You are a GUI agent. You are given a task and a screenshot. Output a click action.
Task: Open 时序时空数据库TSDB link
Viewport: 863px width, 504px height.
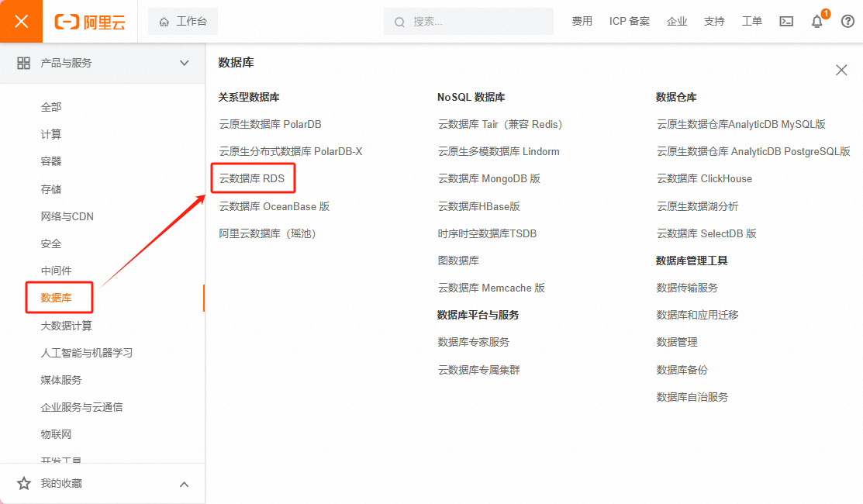coord(487,233)
